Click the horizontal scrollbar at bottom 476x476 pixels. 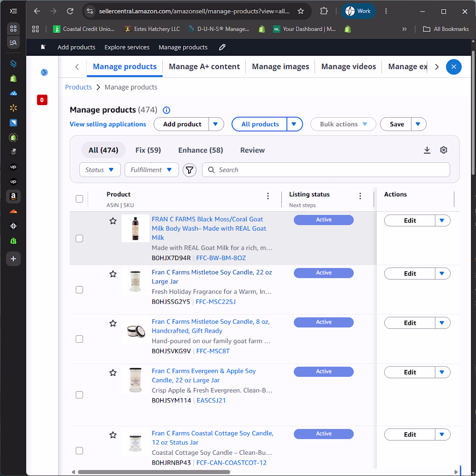pyautogui.click(x=154, y=472)
